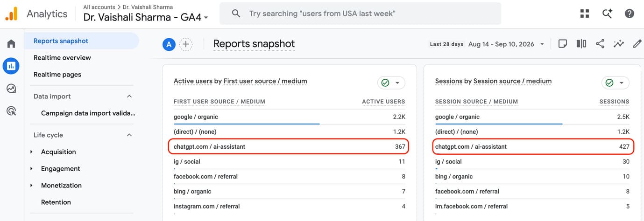Click chatgpt.com / ai-assistant in Sessions card
The height and width of the screenshot is (221, 644).
tap(471, 146)
